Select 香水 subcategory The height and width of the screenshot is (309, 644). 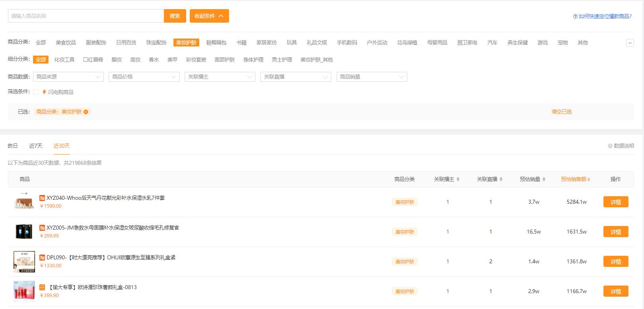point(154,60)
